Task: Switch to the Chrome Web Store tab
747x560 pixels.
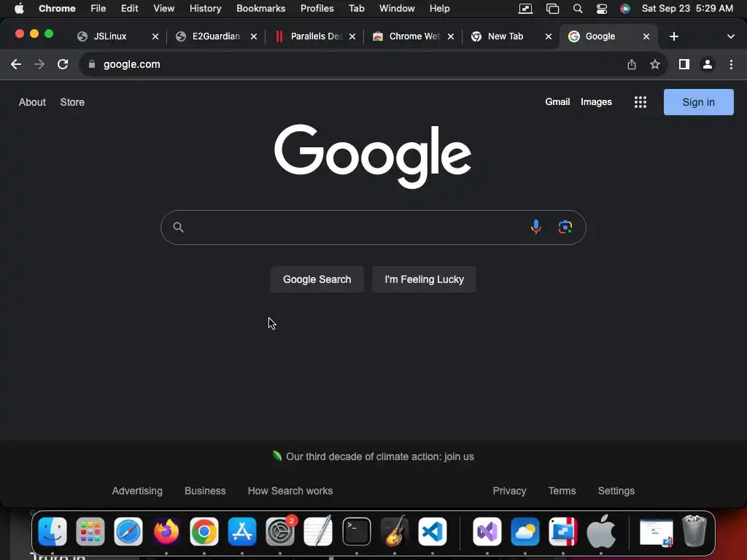Action: point(414,36)
